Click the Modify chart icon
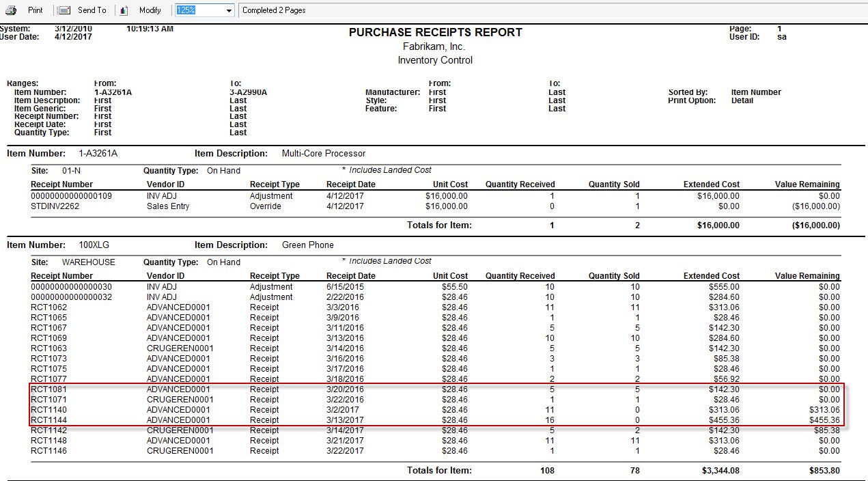The height and width of the screenshot is (481, 868). [x=124, y=10]
